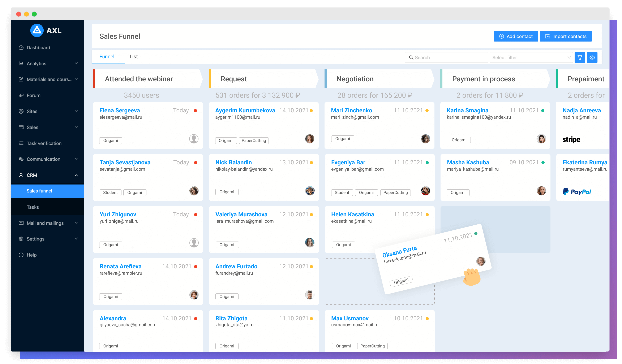This screenshot has height=364, width=622.
Task: Expand the Settings menu chevron
Action: tap(76, 239)
